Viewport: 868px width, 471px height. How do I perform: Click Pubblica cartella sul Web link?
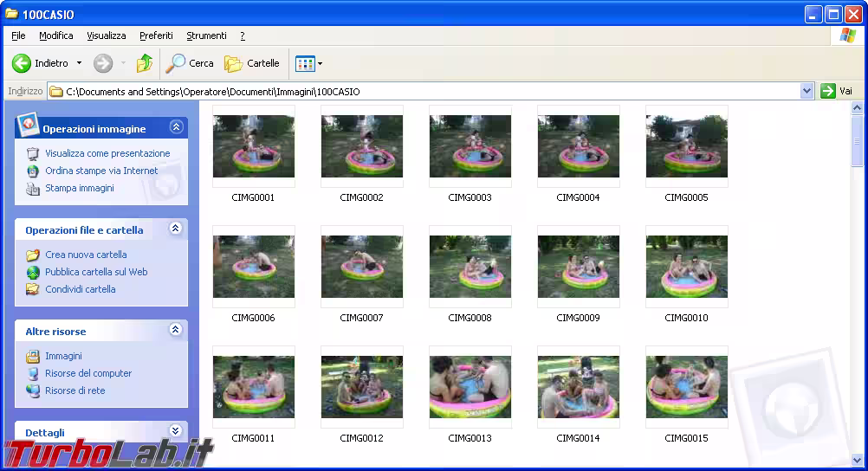[x=96, y=272]
